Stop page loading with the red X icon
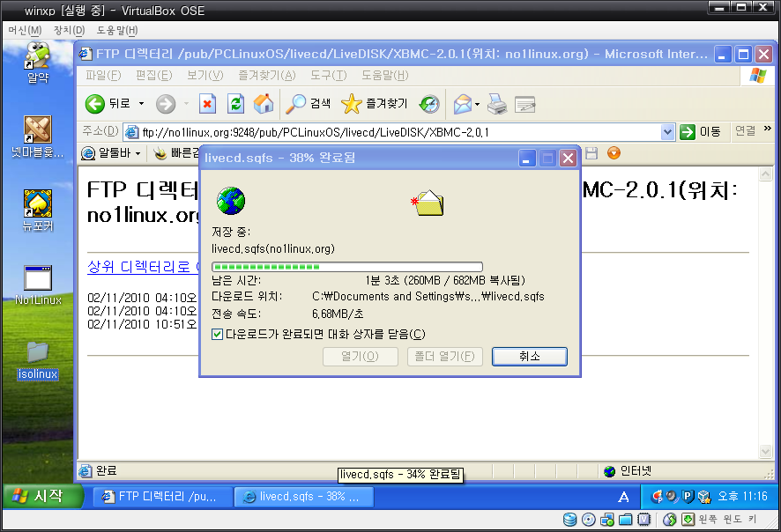Viewport: 781px width, 532px height. pos(207,104)
